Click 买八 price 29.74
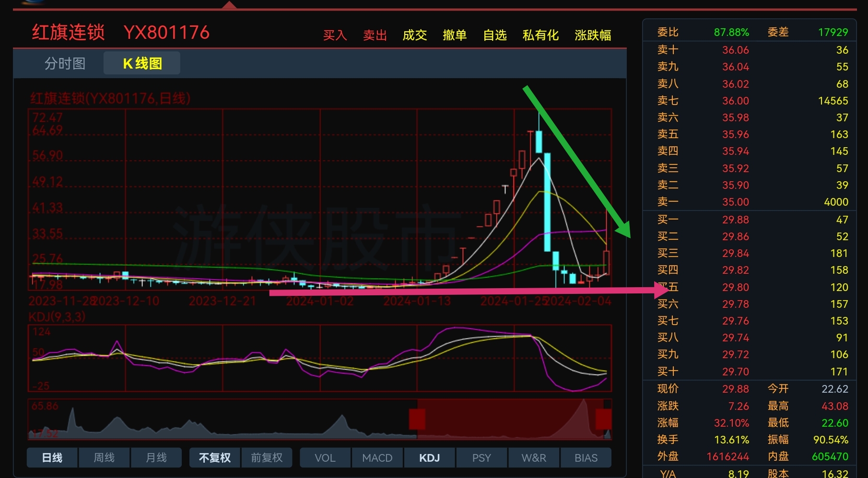 [736, 338]
